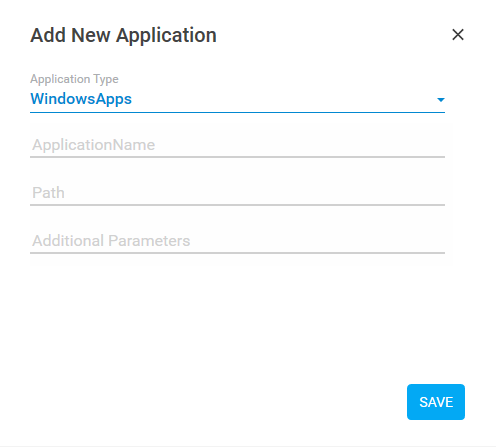Click the Application Type label
This screenshot has width=496, height=447.
pyautogui.click(x=74, y=79)
